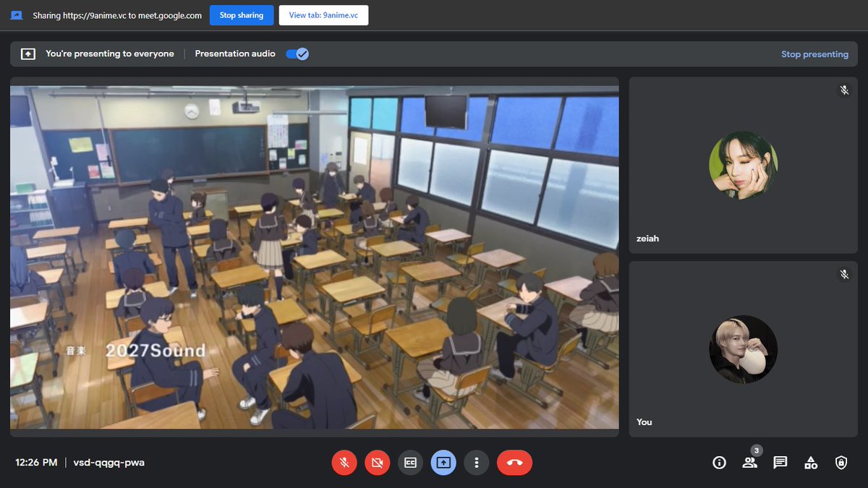Click zeiah's profile picture

[x=743, y=165]
